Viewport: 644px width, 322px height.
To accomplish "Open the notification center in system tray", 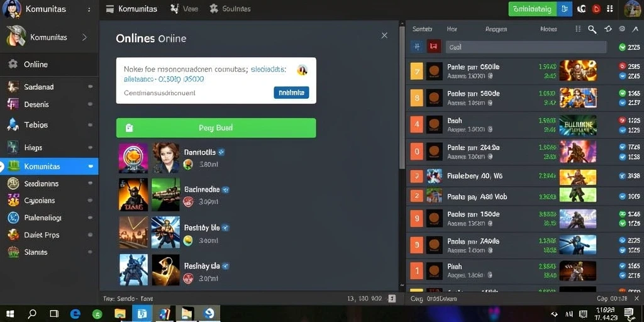I will 628,314.
